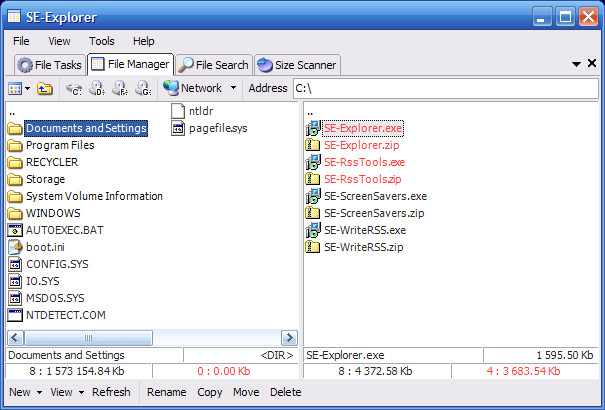
Task: Click the pagefile.sys file icon
Action: [178, 128]
